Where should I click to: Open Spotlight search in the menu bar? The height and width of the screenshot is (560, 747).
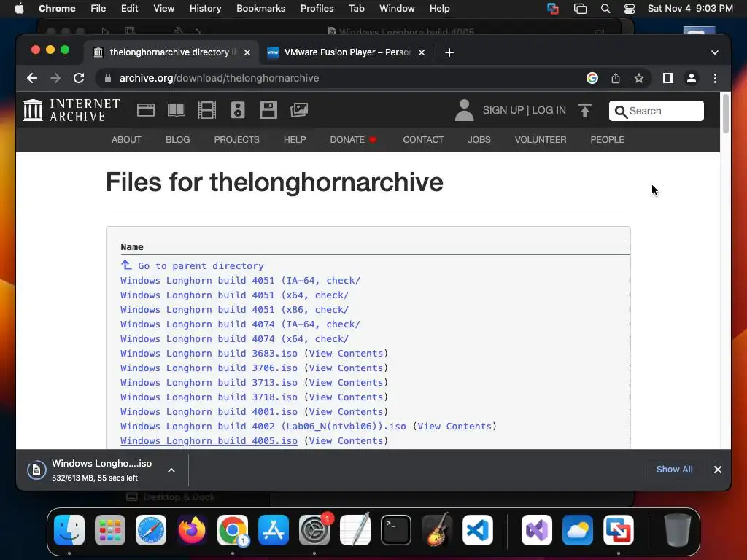(605, 9)
